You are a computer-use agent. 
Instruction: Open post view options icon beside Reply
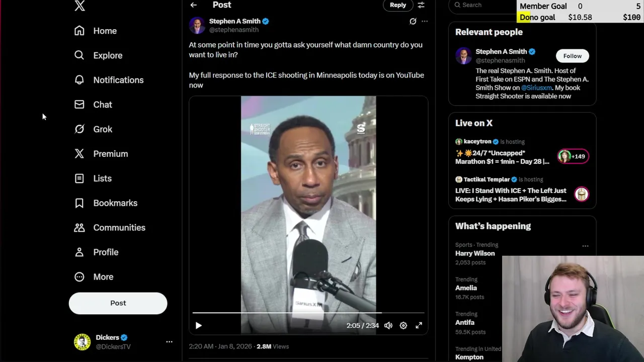click(x=421, y=5)
